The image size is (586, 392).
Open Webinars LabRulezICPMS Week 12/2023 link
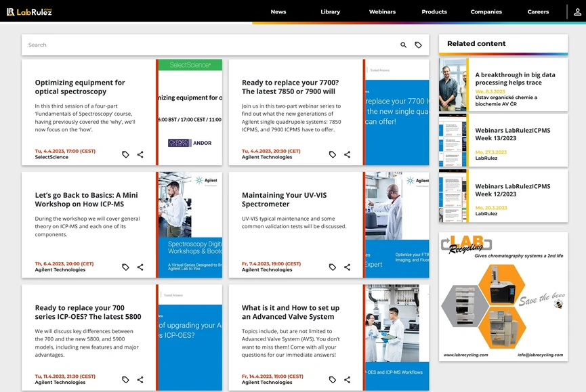coord(512,190)
